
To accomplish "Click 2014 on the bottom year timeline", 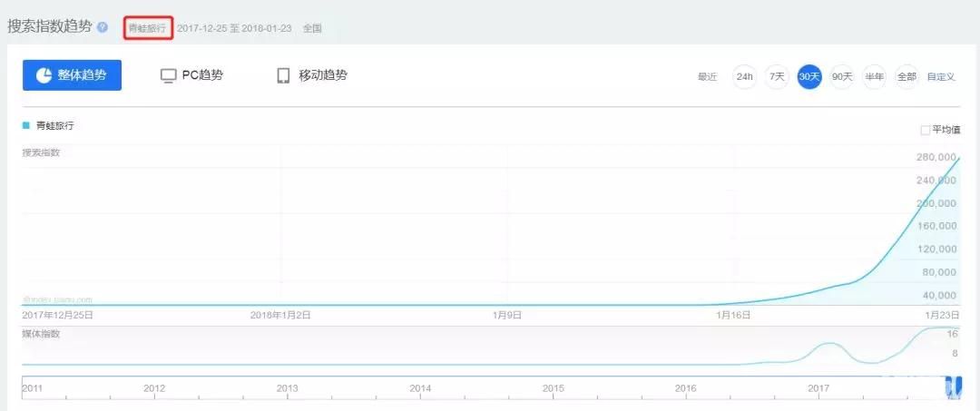I will click(x=420, y=388).
